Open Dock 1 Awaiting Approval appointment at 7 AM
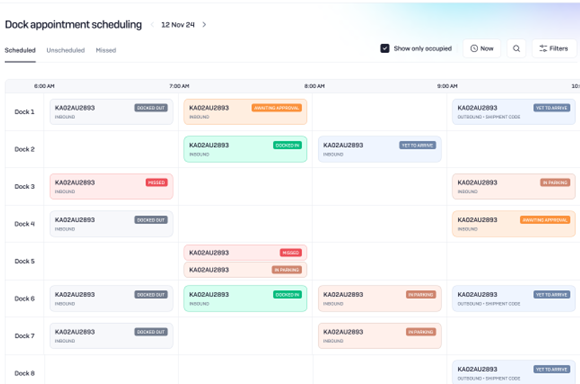Image resolution: width=580 pixels, height=384 pixels. [x=245, y=112]
